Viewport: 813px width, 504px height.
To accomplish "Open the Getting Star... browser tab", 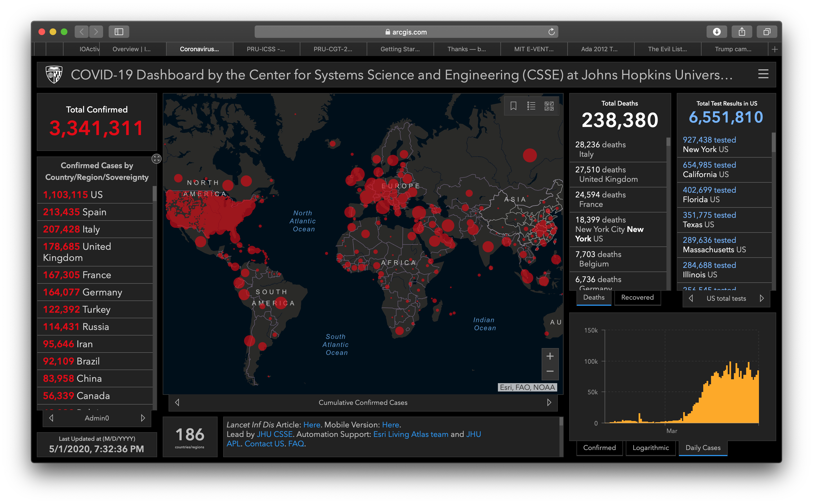I will point(400,49).
